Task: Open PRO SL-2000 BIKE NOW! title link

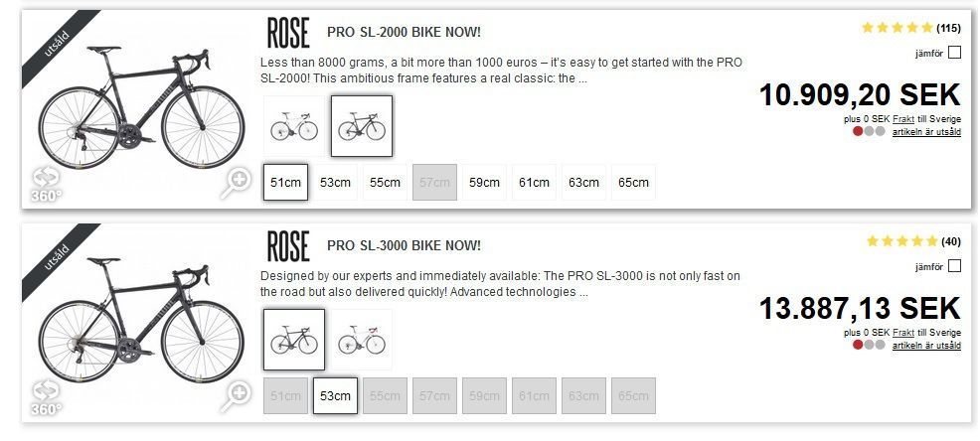Action: coord(404,33)
